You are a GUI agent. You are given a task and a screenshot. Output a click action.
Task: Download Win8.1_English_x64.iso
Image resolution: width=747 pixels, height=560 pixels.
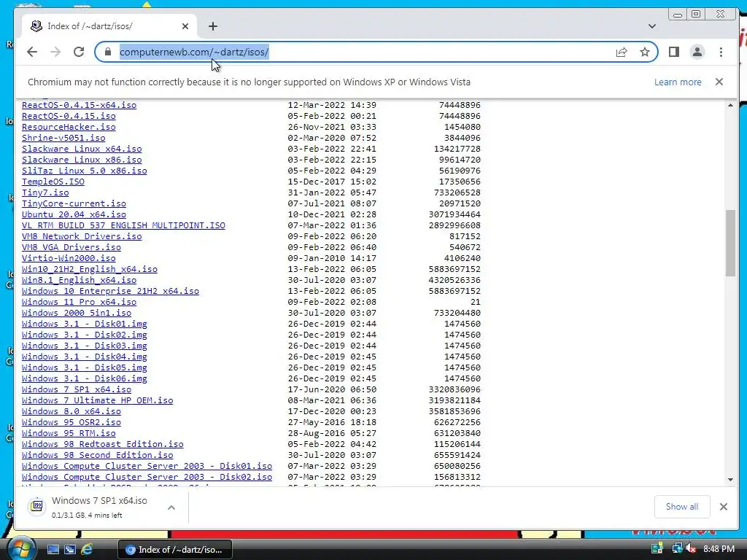(79, 281)
